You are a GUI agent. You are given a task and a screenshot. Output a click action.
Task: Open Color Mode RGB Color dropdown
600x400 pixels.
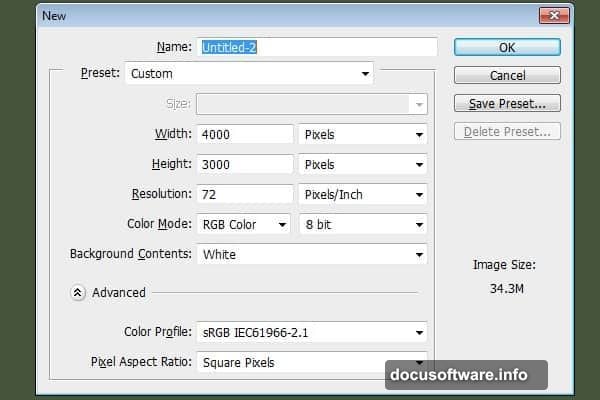[243, 224]
